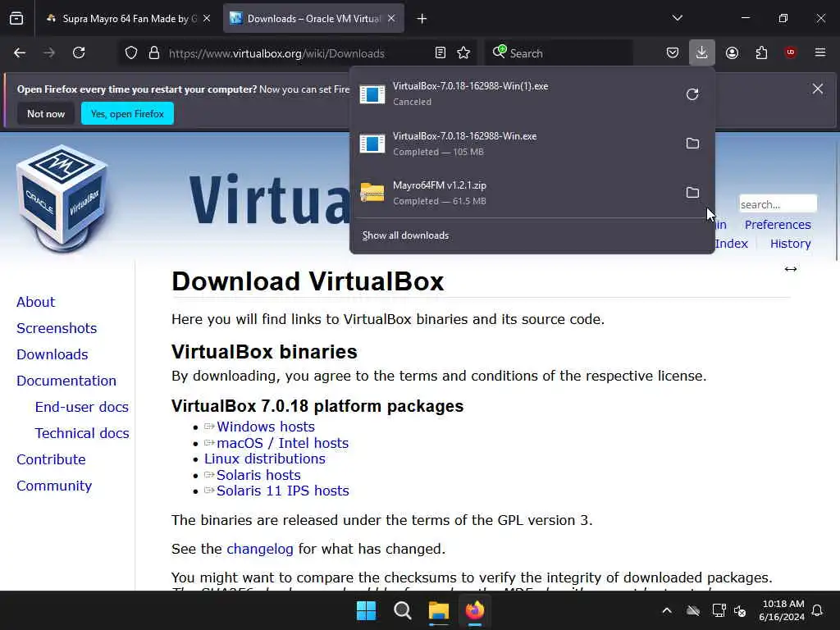Click the browser Search box

tap(559, 53)
